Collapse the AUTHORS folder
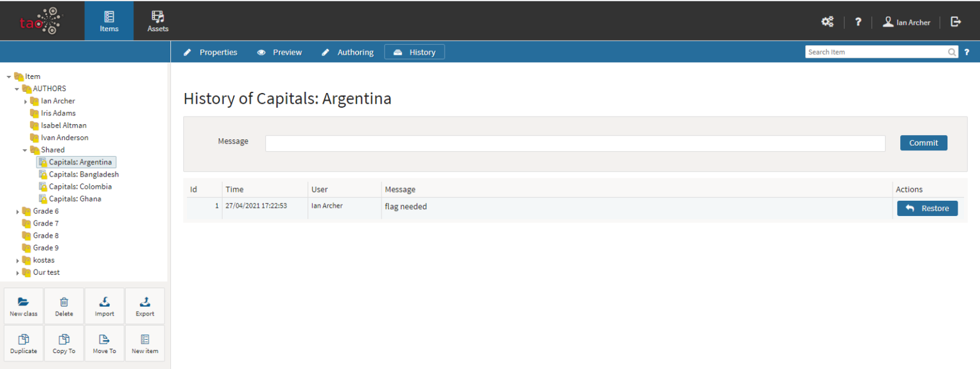 pos(17,89)
